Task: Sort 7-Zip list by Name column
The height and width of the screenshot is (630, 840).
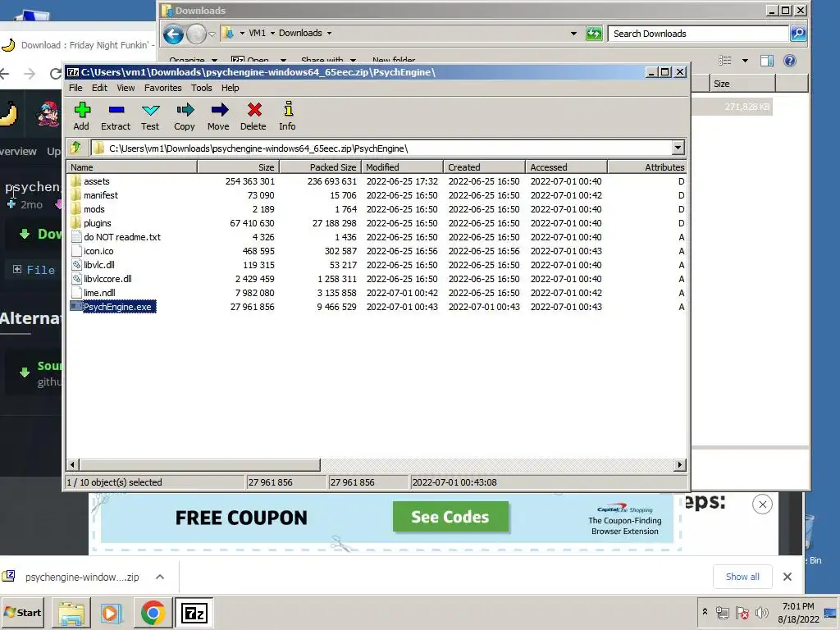Action: 132,167
